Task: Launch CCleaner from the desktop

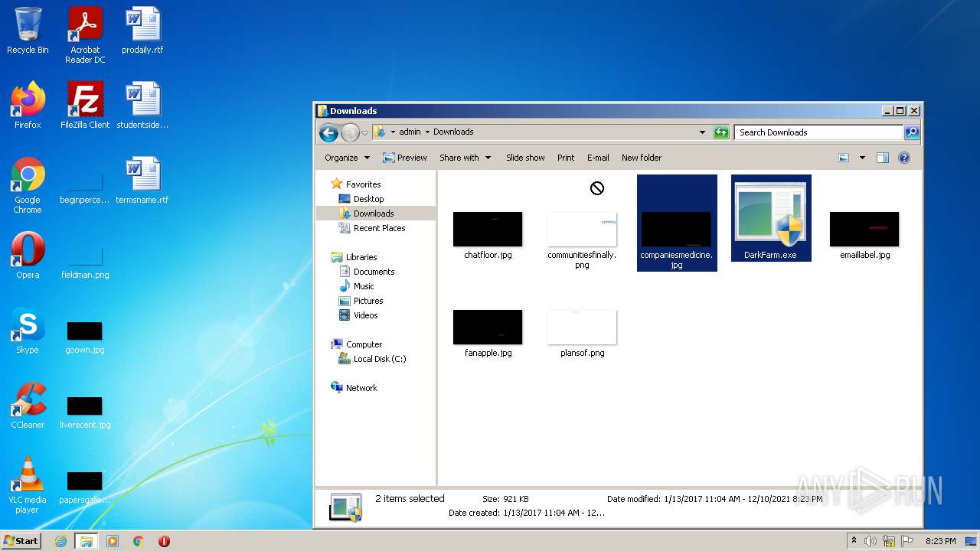Action: 28,406
